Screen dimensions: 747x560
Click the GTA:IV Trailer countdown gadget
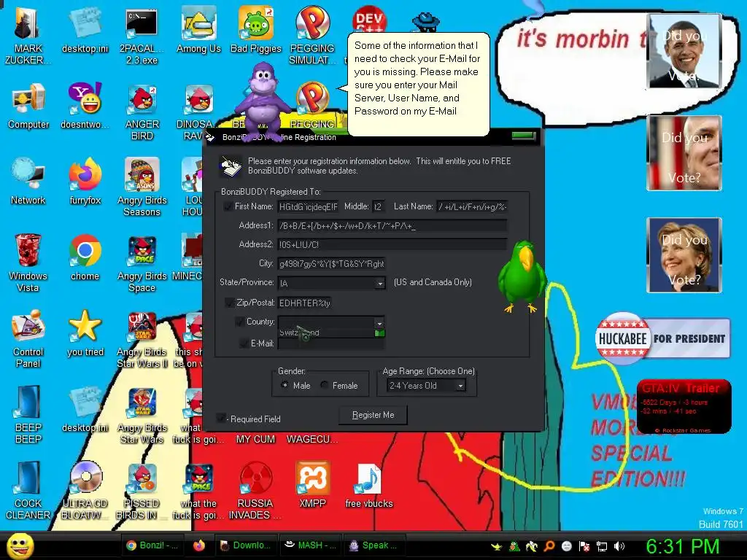click(684, 406)
